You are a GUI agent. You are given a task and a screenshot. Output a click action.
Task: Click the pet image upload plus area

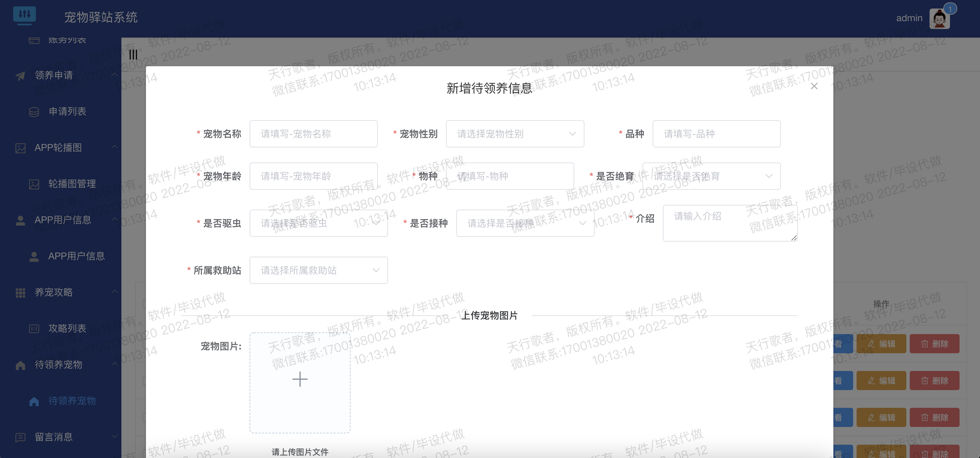(x=300, y=379)
